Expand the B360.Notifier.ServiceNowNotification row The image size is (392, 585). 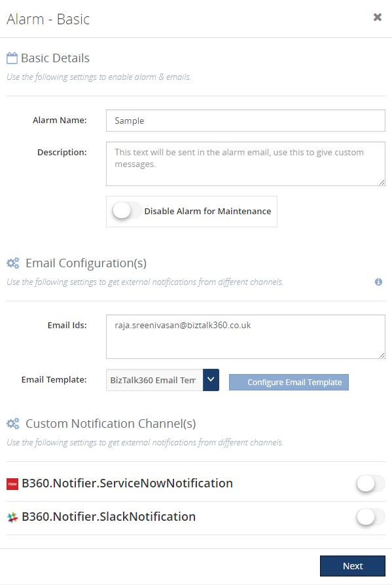[196, 484]
